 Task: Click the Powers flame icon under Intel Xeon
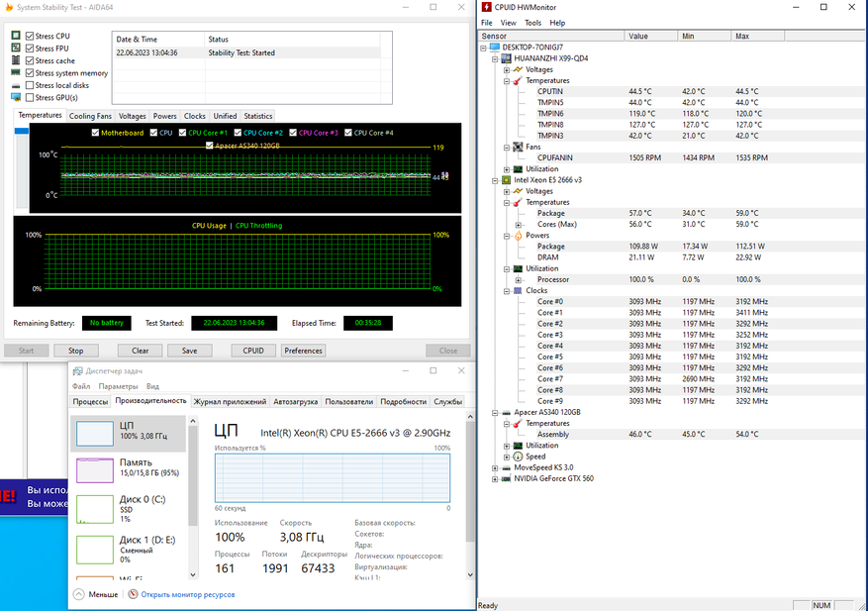pyautogui.click(x=517, y=236)
